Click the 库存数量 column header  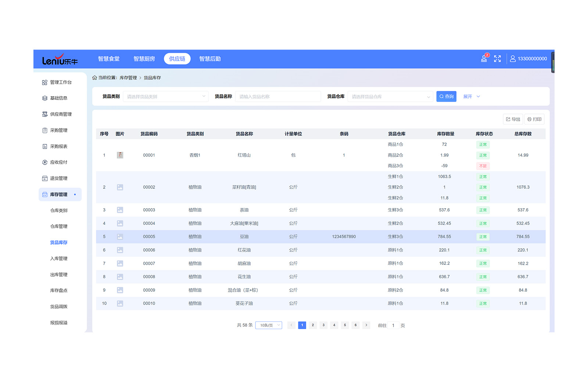[x=446, y=134]
